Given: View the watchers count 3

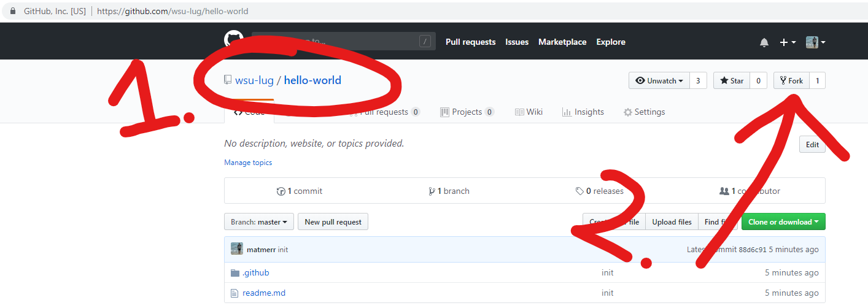Looking at the screenshot, I should tap(698, 80).
